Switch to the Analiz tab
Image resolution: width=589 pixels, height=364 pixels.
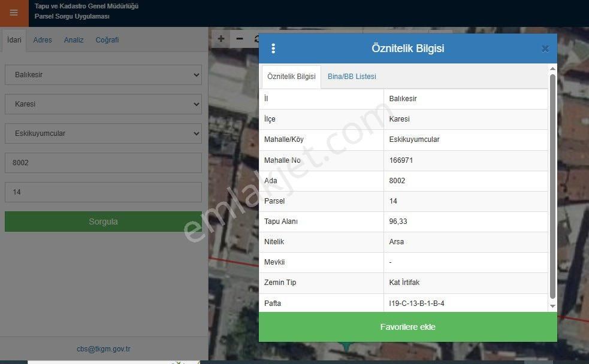73,40
